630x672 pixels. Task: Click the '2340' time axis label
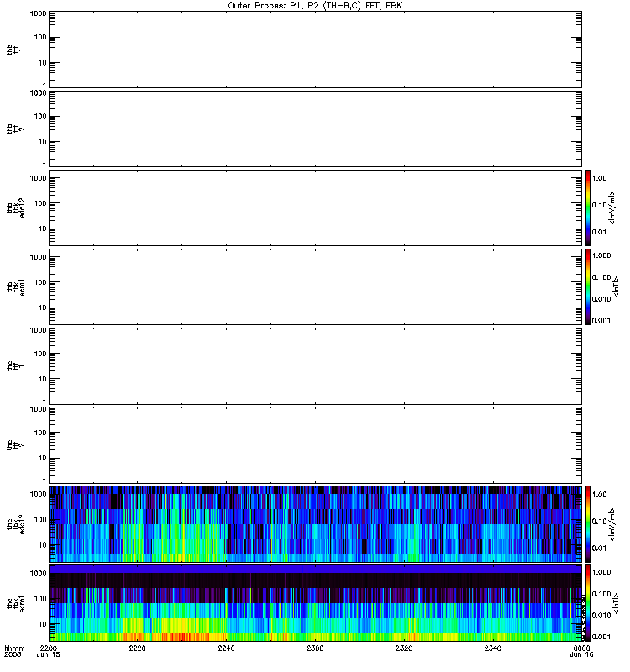(x=493, y=648)
